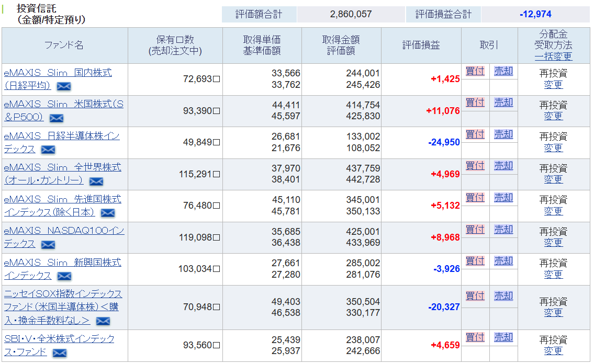
Task: Click 売却 for SBI・V・全米株式インデックス・ファンド
Action: point(503,337)
